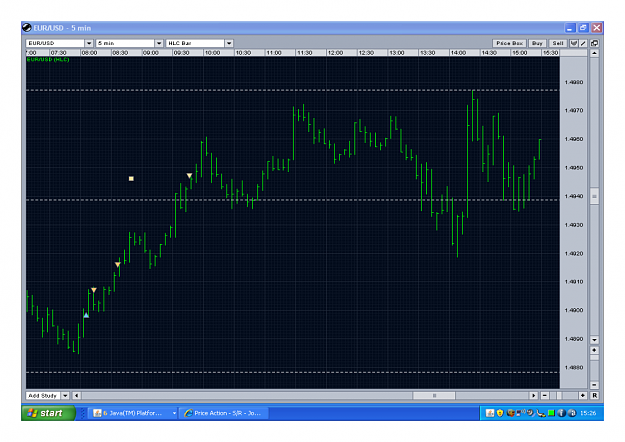Zoom in time axis with plus button
This screenshot has height=442, width=625.
tap(583, 395)
